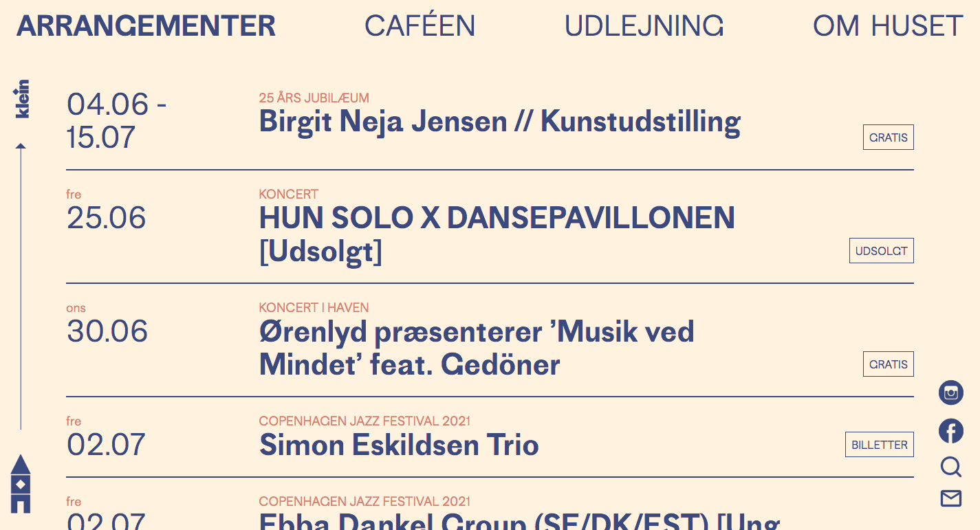Click GRATIS tag for Birgit Neja Jensen
This screenshot has height=530, width=980.
coord(888,137)
